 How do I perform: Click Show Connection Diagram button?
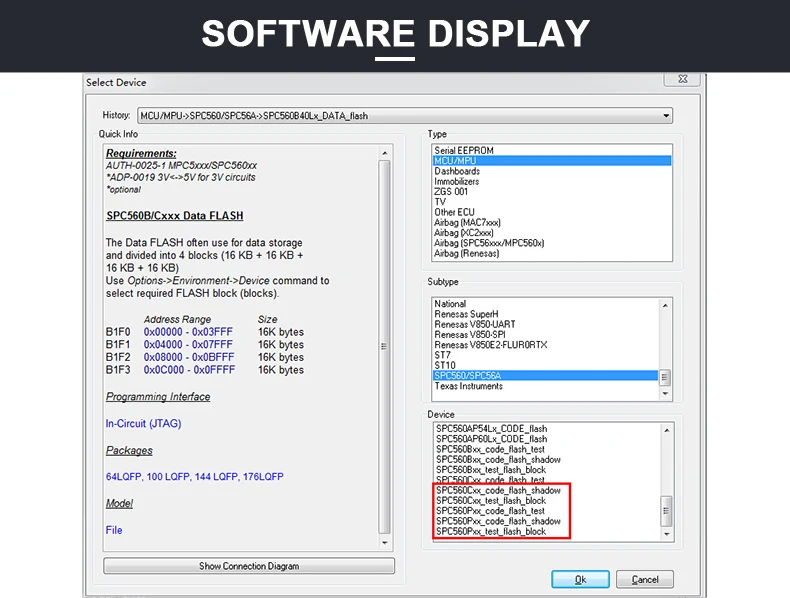(x=249, y=566)
